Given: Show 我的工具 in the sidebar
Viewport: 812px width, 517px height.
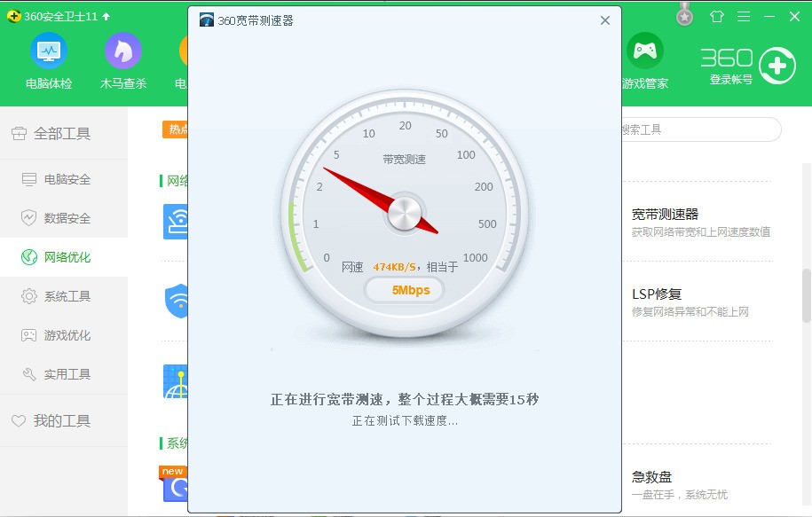Looking at the screenshot, I should [x=64, y=420].
